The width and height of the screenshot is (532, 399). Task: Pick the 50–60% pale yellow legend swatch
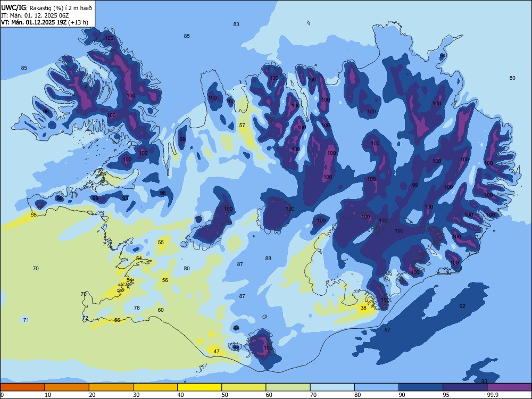[x=244, y=387]
